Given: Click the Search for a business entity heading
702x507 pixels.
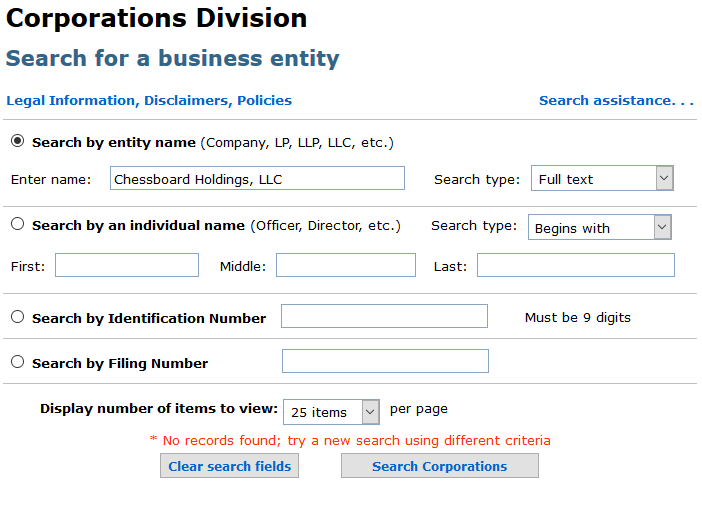Looking at the screenshot, I should [172, 58].
